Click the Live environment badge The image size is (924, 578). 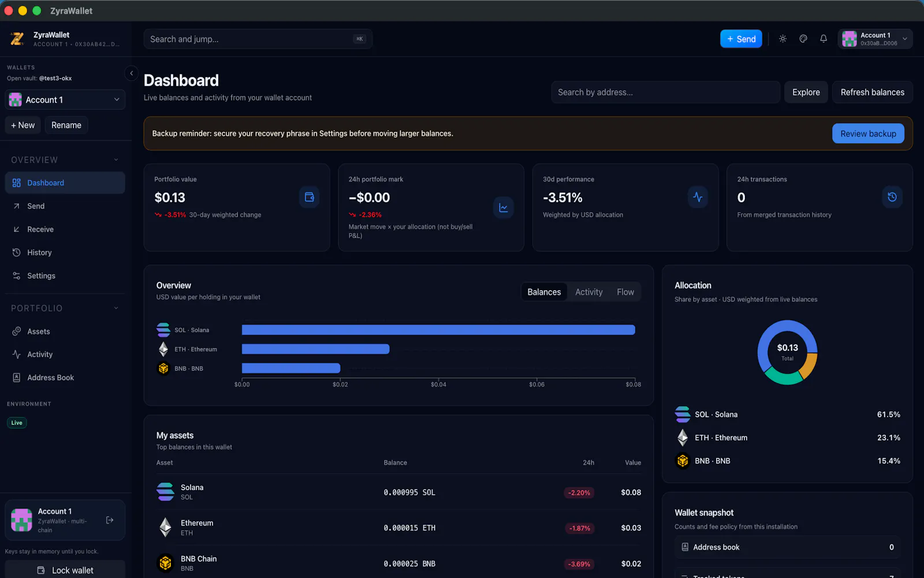tap(17, 423)
